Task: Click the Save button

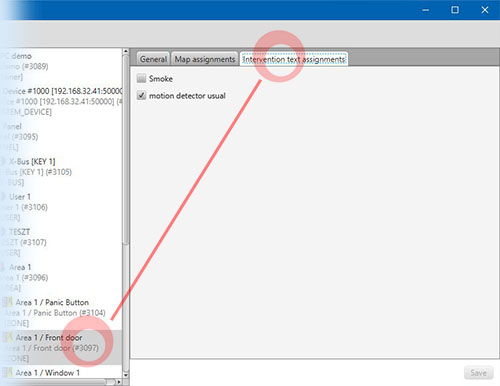Action: (478, 373)
